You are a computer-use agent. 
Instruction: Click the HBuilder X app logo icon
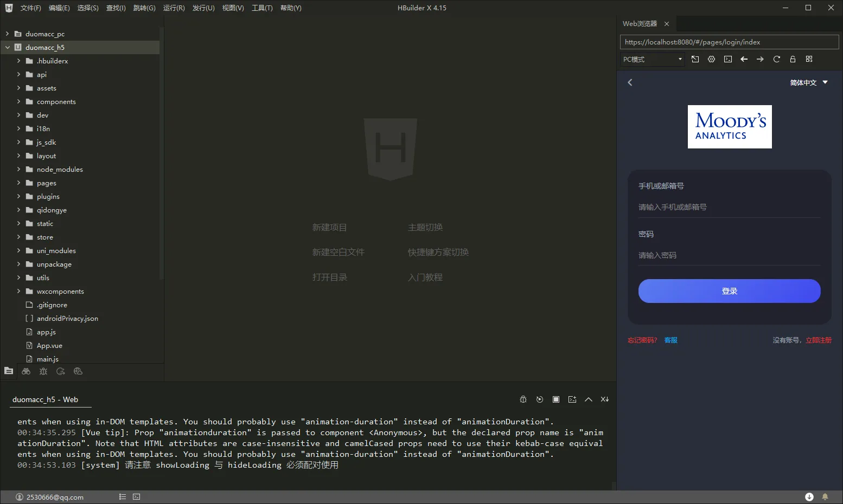tap(9, 8)
